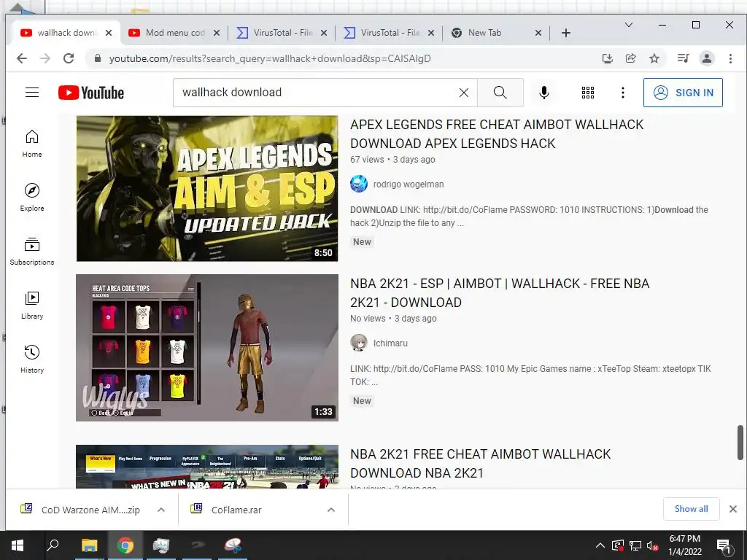The height and width of the screenshot is (560, 747).
Task: Click the address bar URL
Action: (x=270, y=58)
